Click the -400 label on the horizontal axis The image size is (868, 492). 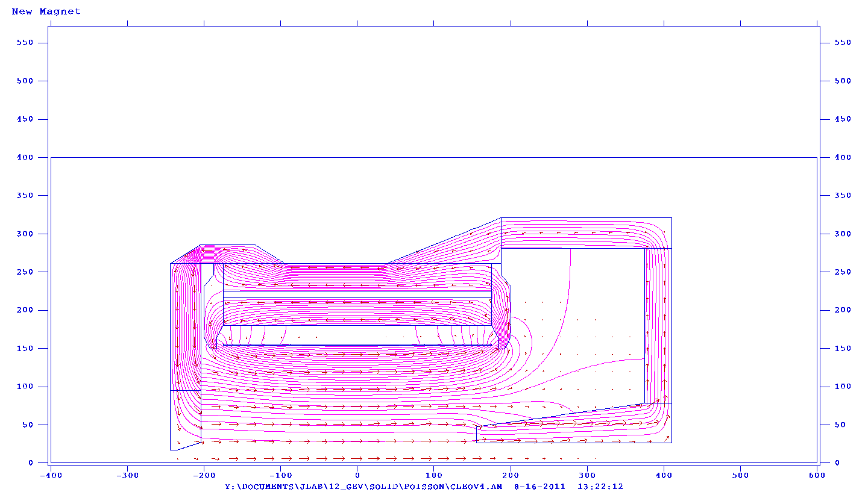(51, 475)
